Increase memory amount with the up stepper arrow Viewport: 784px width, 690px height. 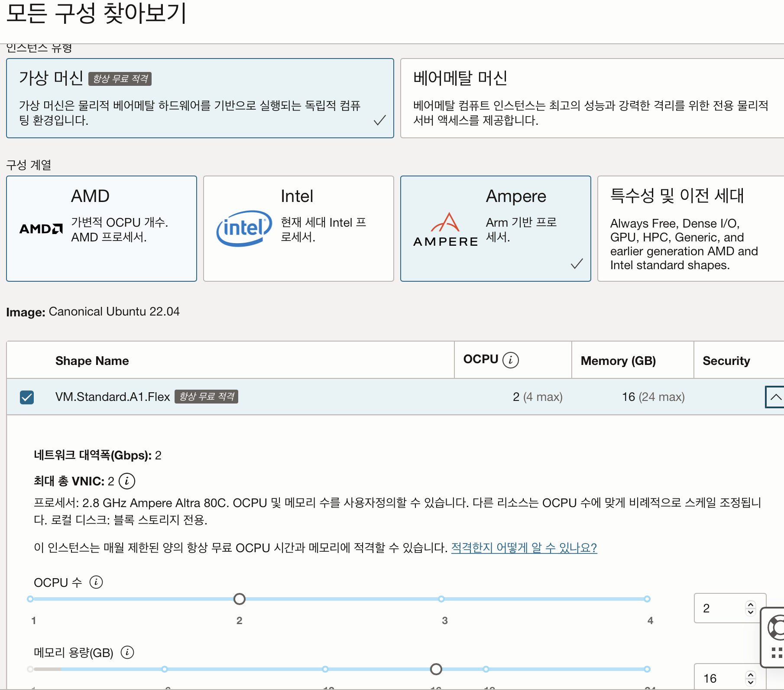click(x=751, y=674)
